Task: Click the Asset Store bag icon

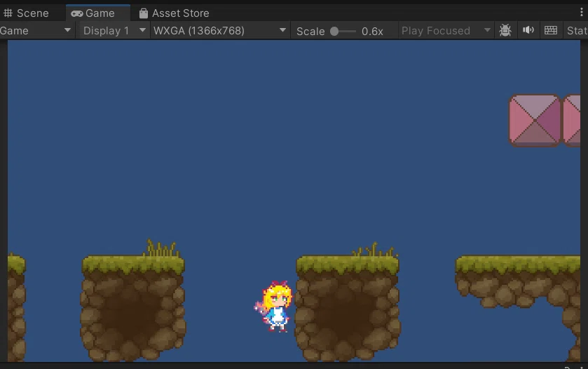Action: (143, 13)
